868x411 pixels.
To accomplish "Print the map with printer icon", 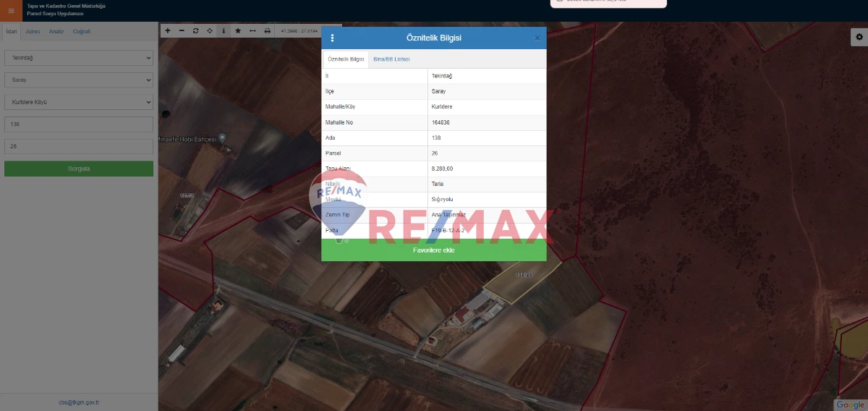I will coord(268,30).
